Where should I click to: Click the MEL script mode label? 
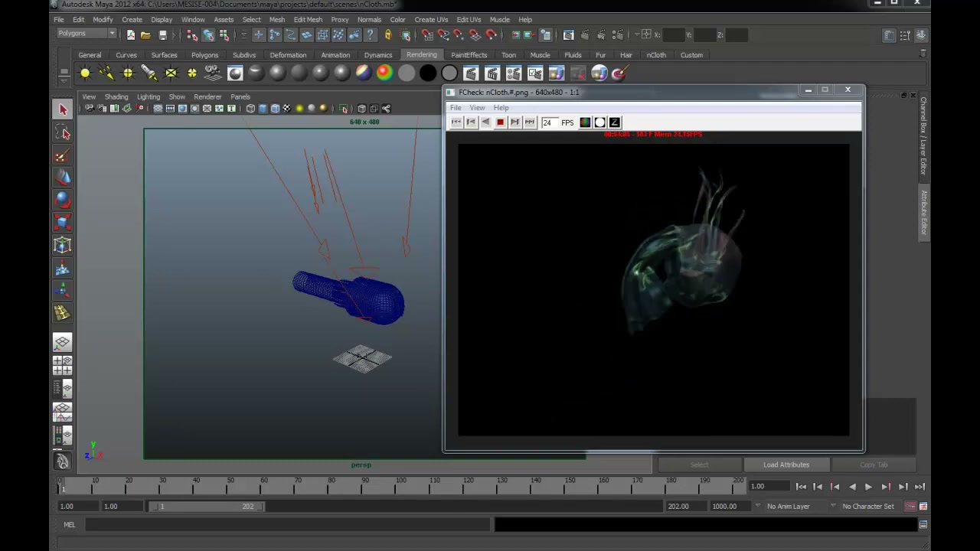pos(70,525)
